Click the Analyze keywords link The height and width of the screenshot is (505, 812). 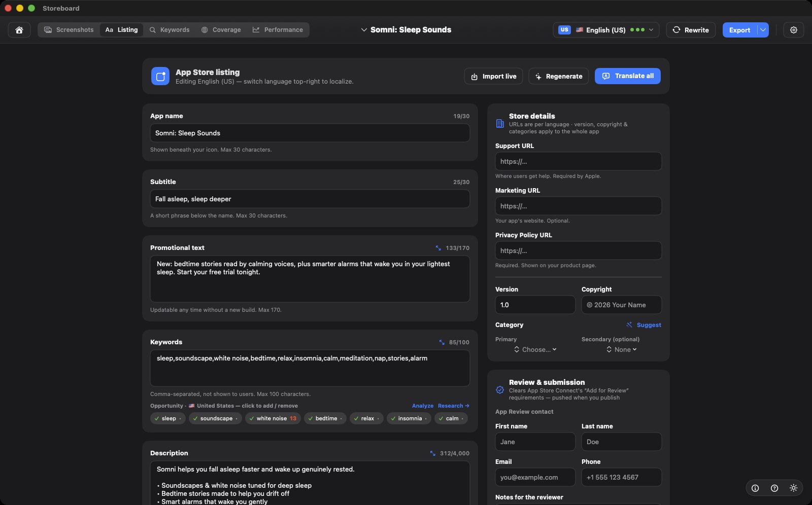pos(423,406)
